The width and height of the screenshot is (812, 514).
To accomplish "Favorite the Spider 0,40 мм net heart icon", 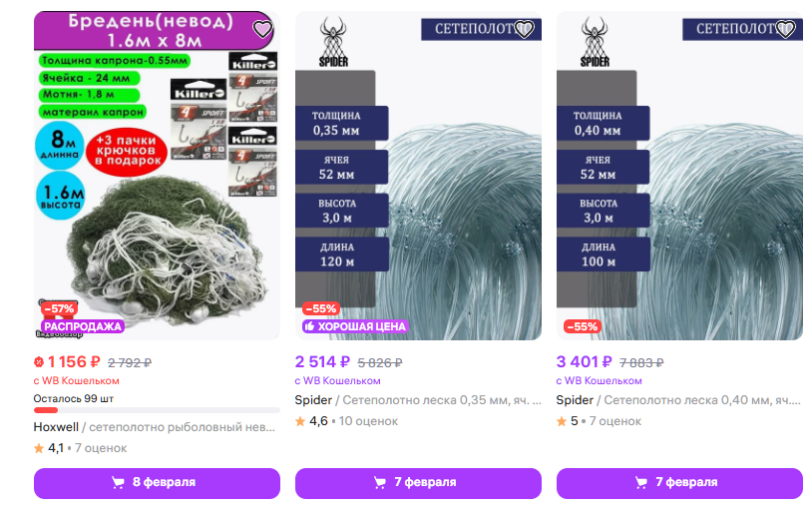I will pyautogui.click(x=785, y=29).
